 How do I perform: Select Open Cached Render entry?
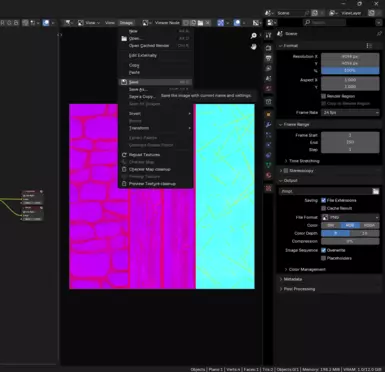coord(155,46)
